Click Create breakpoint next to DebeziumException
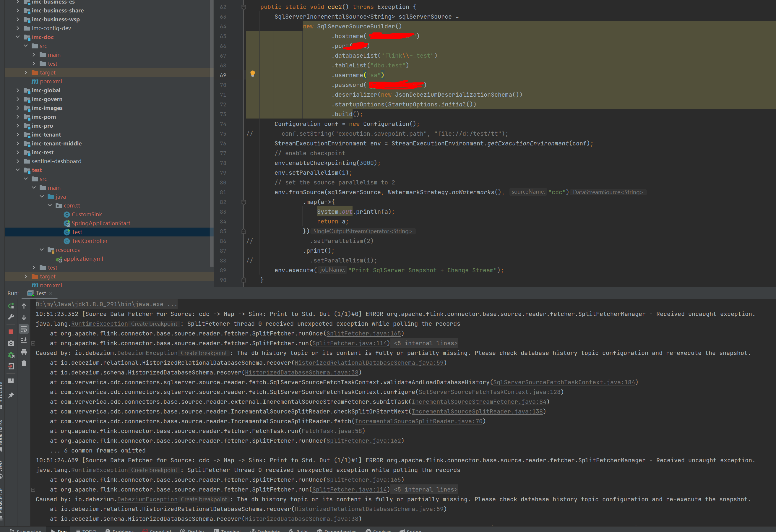 [204, 353]
